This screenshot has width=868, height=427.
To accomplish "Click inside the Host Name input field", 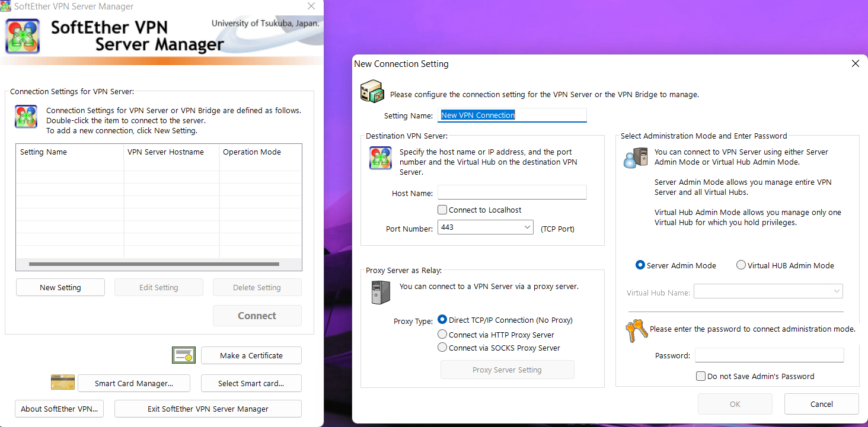I will point(511,192).
